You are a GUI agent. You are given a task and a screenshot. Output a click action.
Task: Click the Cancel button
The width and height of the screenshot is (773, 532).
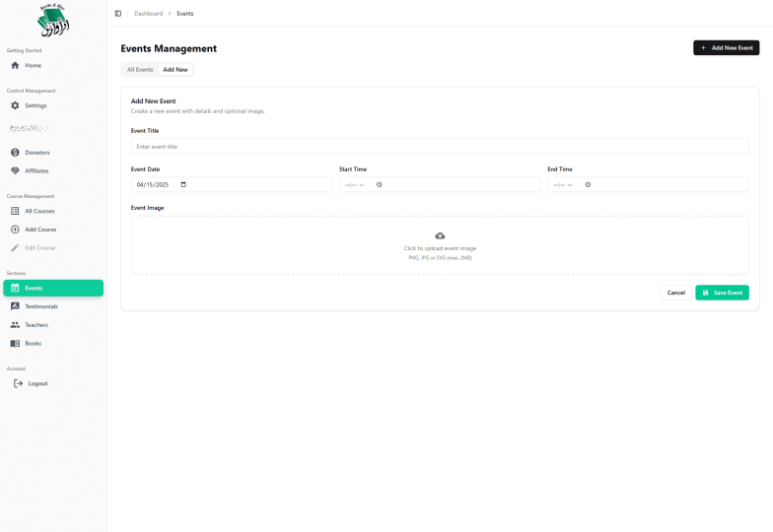point(676,293)
